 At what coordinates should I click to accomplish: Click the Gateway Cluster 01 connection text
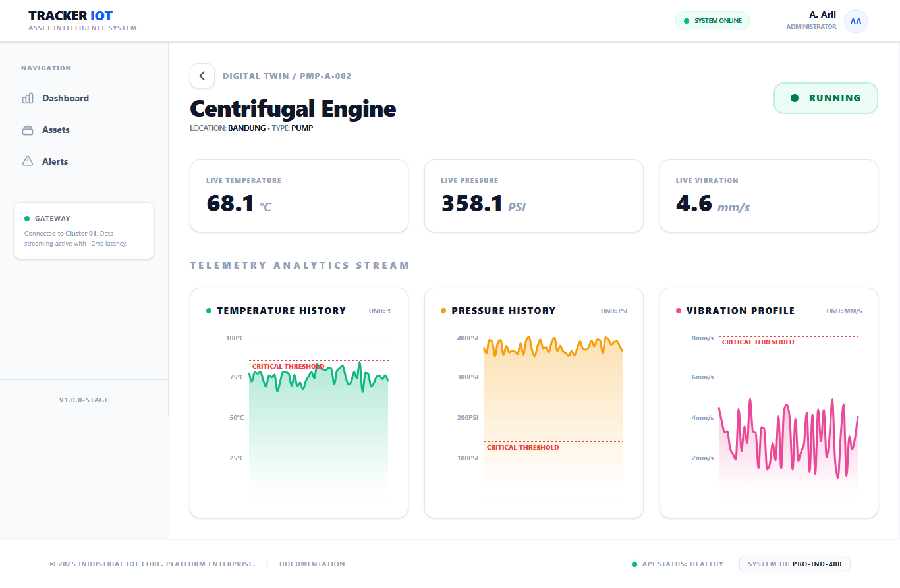pos(76,238)
